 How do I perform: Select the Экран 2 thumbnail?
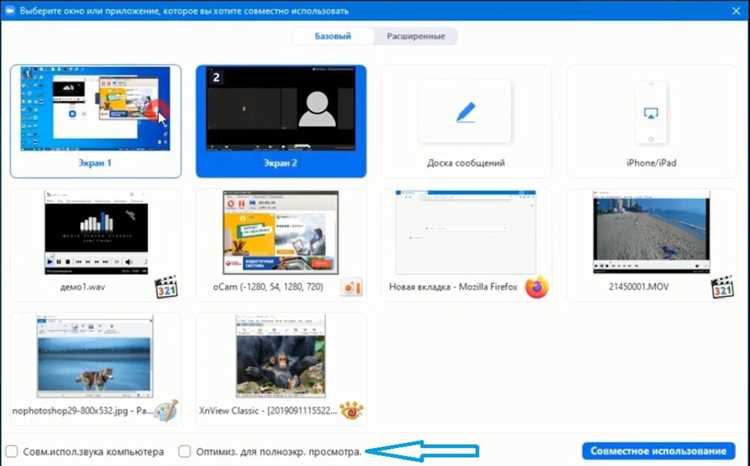(x=281, y=122)
